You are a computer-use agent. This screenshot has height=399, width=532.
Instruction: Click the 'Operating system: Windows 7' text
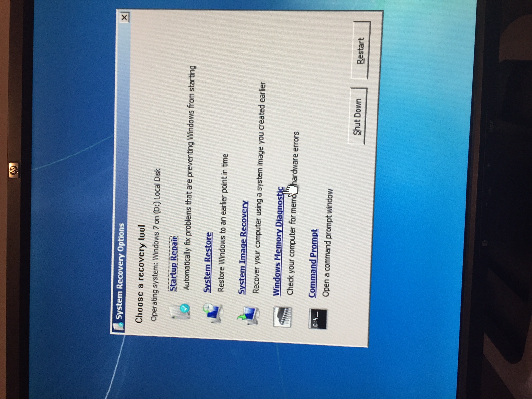tap(156, 244)
